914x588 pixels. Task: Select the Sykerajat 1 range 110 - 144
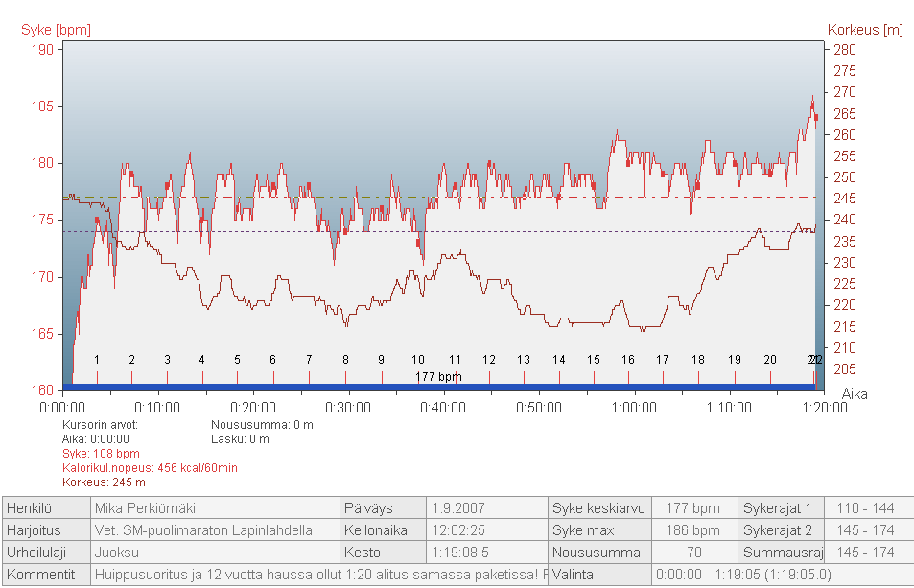coord(865,507)
